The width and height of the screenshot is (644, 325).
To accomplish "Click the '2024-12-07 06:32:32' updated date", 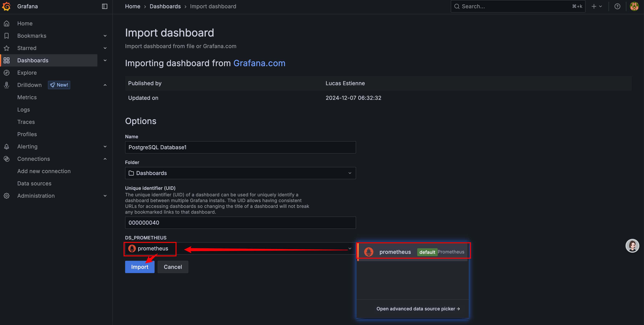I will [x=353, y=98].
